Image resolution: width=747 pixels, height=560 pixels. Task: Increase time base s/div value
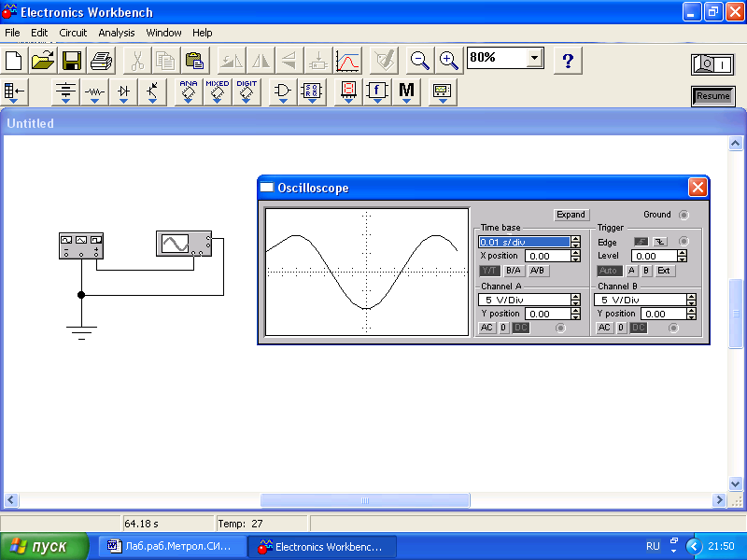pyautogui.click(x=576, y=239)
